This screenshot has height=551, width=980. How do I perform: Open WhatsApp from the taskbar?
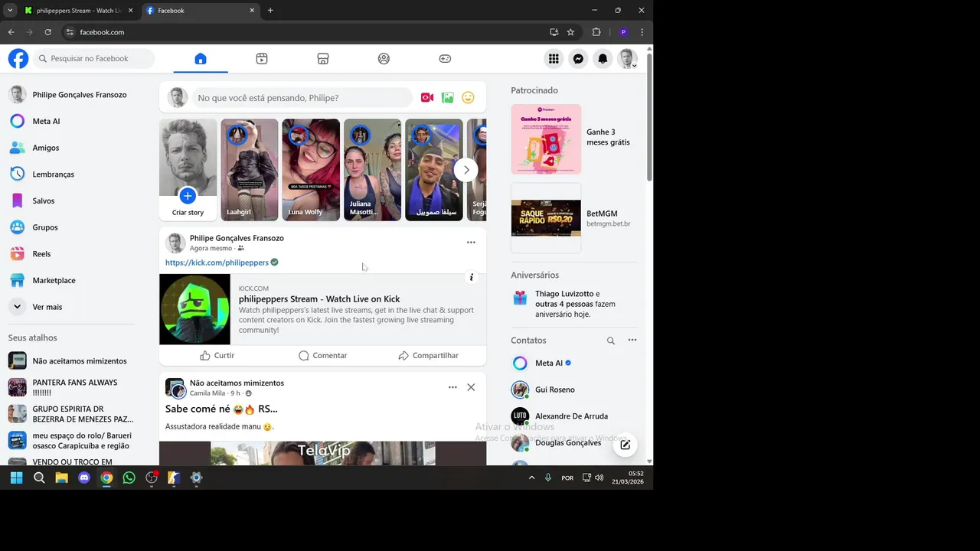tap(129, 478)
